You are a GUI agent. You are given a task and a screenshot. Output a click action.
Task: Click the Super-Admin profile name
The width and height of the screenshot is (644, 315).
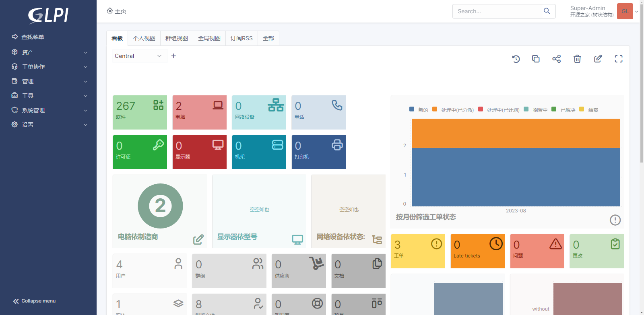tap(588, 8)
